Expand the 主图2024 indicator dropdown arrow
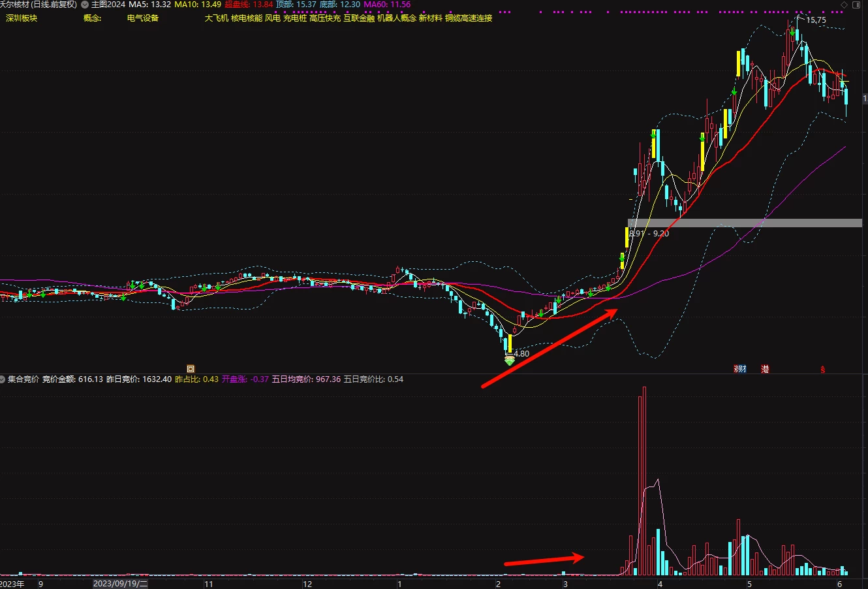 pos(85,5)
